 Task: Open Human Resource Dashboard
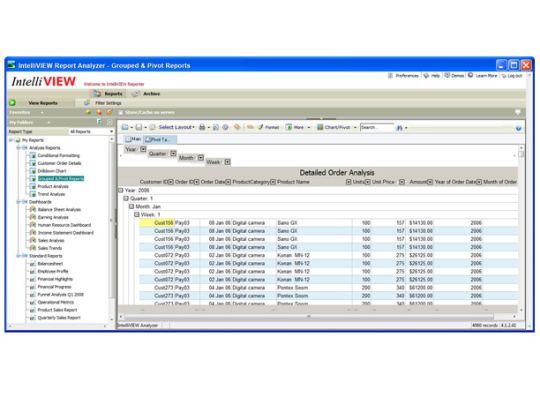(x=64, y=225)
